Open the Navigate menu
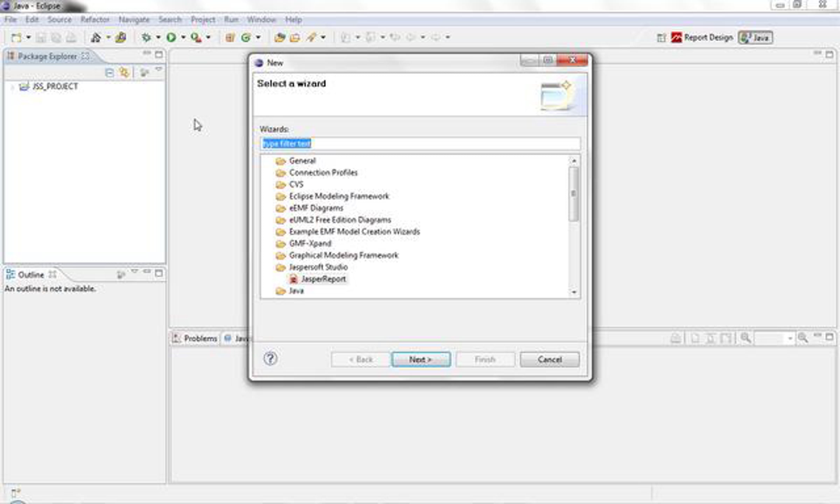Viewport: 840px width, 504px height. (x=134, y=20)
